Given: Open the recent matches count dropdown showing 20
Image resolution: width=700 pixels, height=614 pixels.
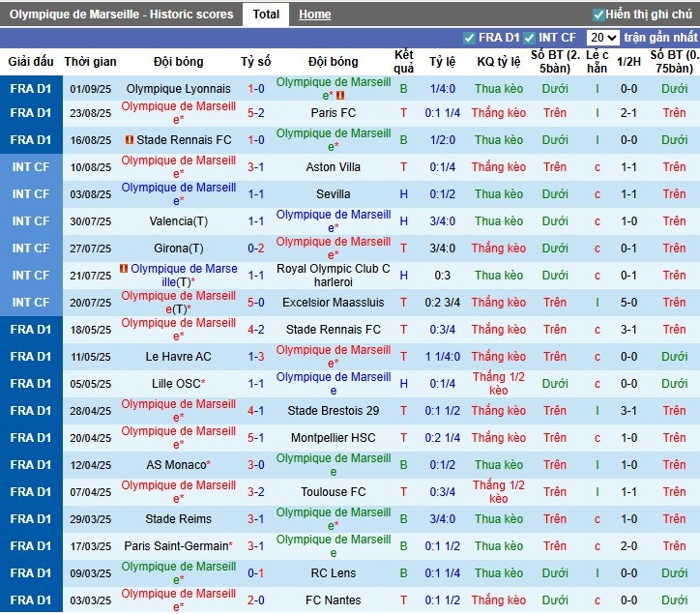Looking at the screenshot, I should point(602,38).
